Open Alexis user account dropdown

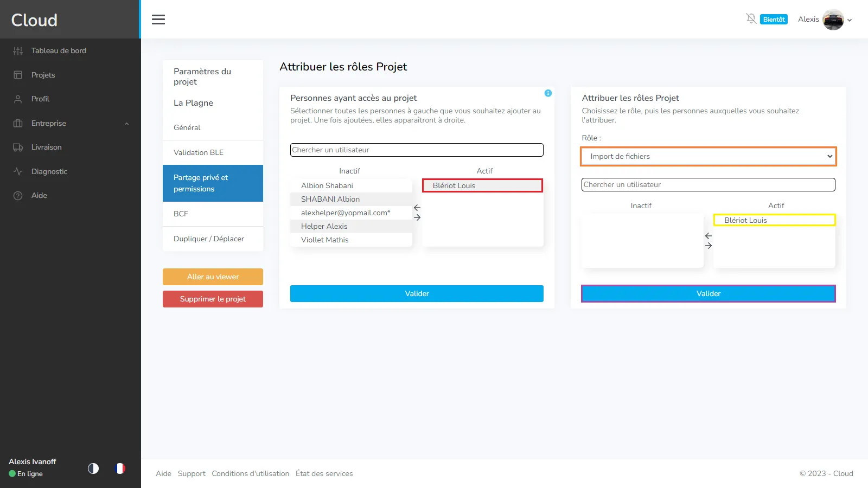tap(825, 20)
